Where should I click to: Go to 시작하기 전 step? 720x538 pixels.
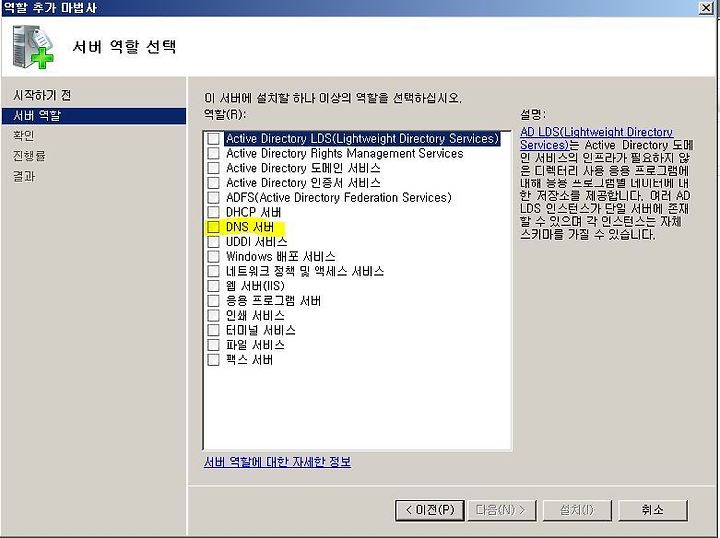pos(42,95)
